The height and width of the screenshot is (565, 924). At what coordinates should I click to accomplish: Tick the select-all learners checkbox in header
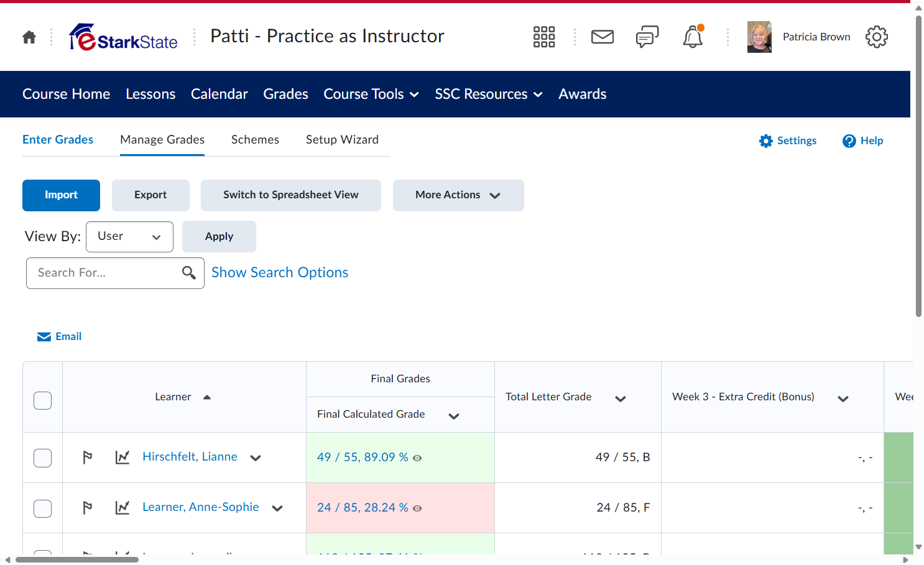coord(43,401)
